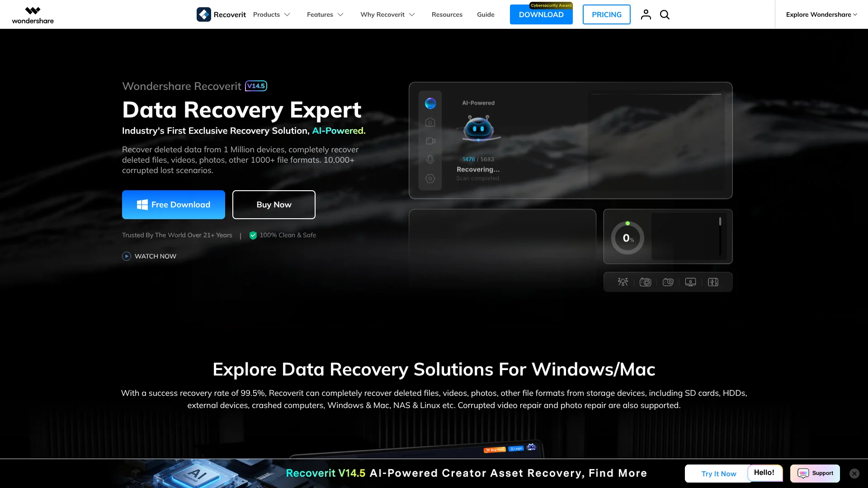Close the bottom promo banner

click(854, 474)
